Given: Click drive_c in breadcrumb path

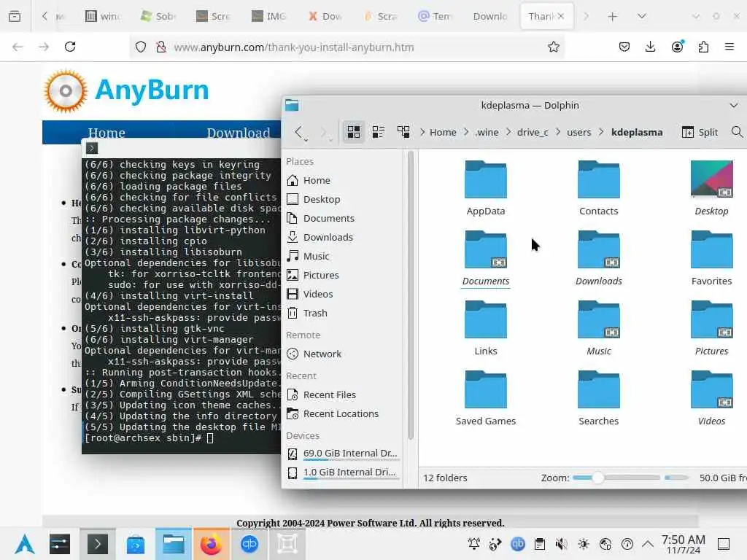Looking at the screenshot, I should click(533, 133).
